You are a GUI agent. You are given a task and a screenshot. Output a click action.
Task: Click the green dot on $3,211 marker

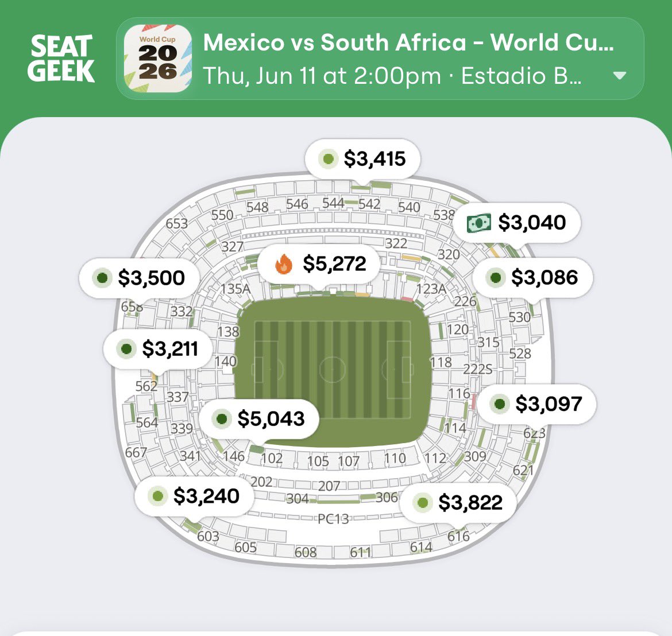(126, 348)
